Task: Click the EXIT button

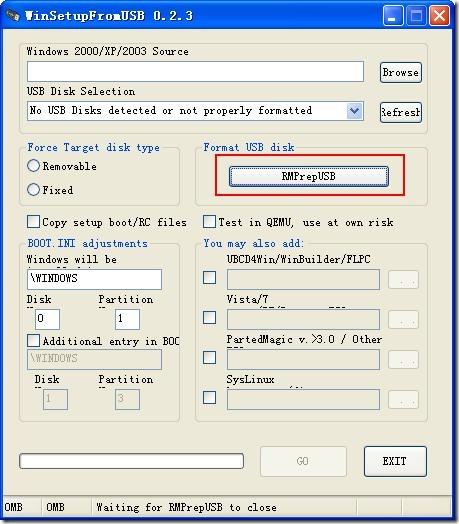Action: 395,461
